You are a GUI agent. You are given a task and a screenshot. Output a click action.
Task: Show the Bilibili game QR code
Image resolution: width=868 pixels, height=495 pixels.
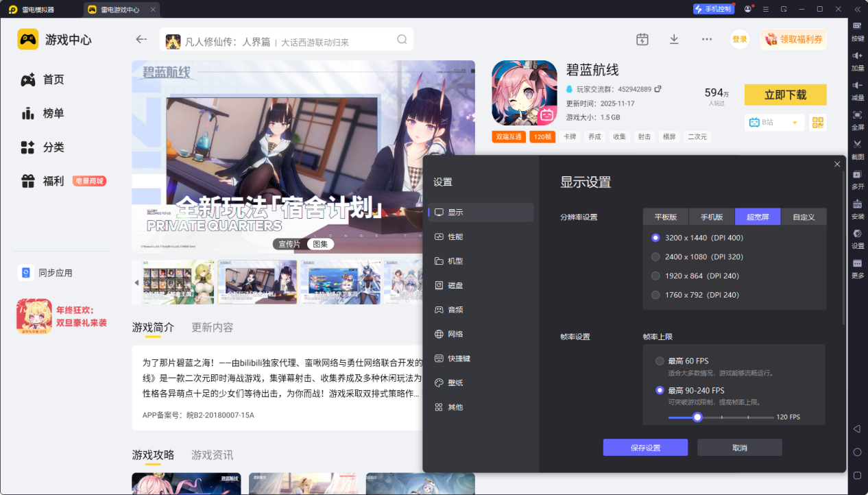[816, 122]
